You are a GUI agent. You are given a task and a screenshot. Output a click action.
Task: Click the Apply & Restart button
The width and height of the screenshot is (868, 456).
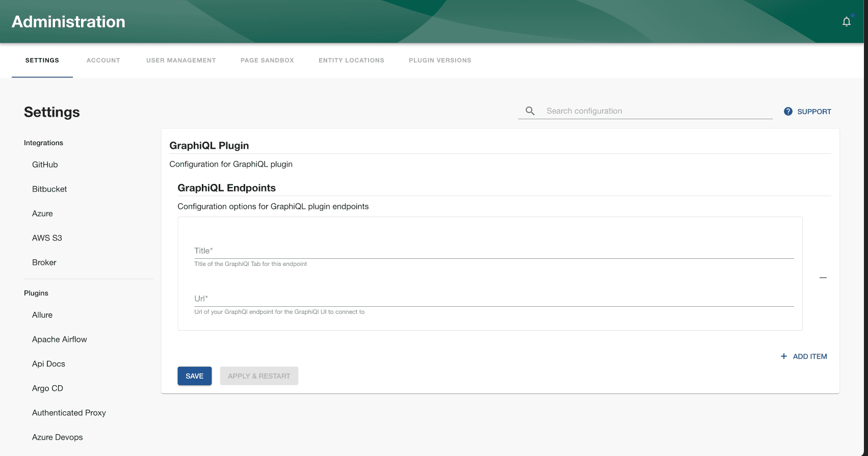pos(259,376)
